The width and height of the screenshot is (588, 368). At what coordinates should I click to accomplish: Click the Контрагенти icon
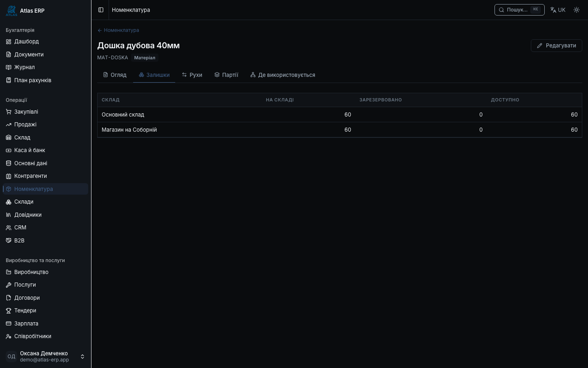tap(9, 176)
